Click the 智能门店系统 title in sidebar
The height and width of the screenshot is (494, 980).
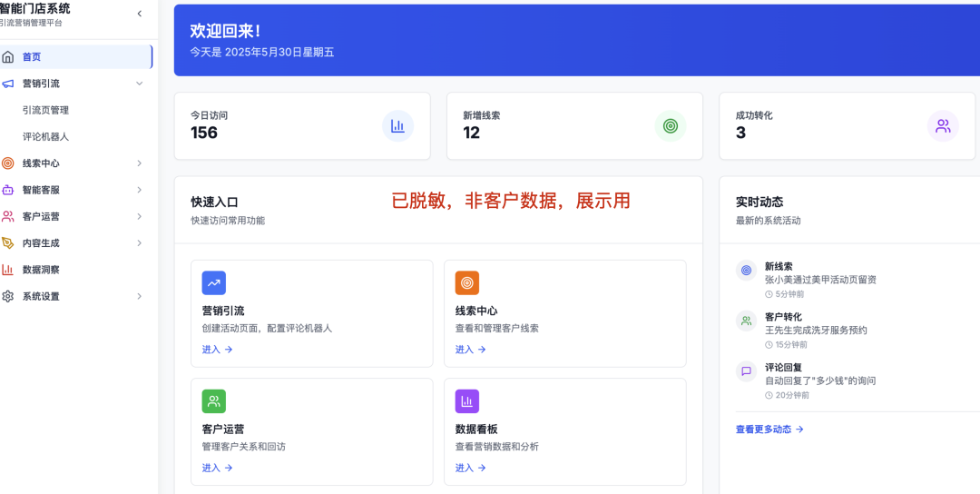(x=34, y=9)
